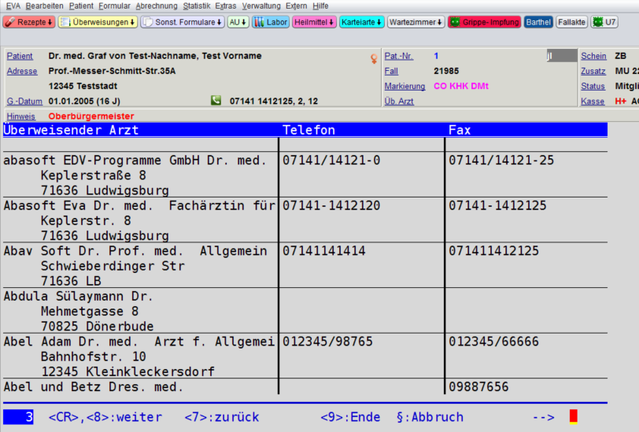
Task: Expand the Karteiarte dropdown button
Action: tap(361, 22)
